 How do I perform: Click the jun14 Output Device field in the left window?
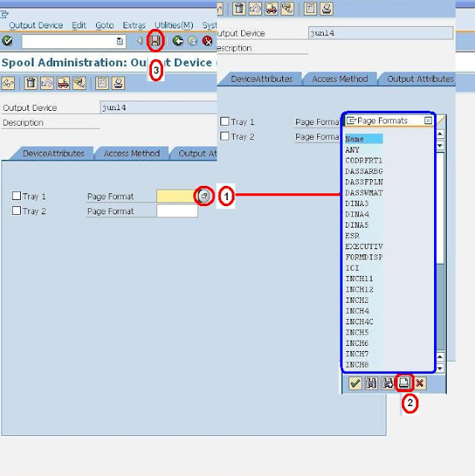point(158,108)
